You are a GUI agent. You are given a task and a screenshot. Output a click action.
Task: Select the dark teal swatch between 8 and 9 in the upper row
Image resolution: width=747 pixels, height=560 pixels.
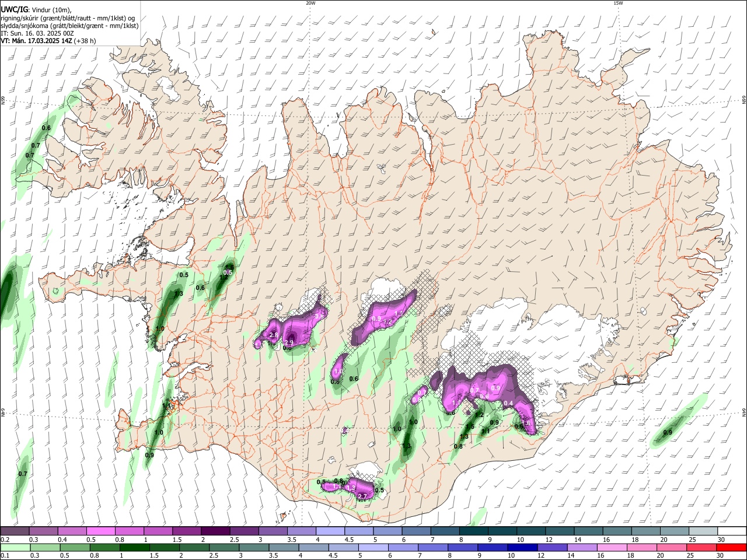pyautogui.click(x=473, y=531)
